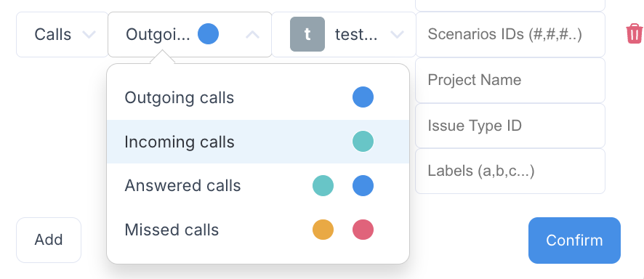The width and height of the screenshot is (644, 279).
Task: Select Answered calls option
Action: click(258, 185)
